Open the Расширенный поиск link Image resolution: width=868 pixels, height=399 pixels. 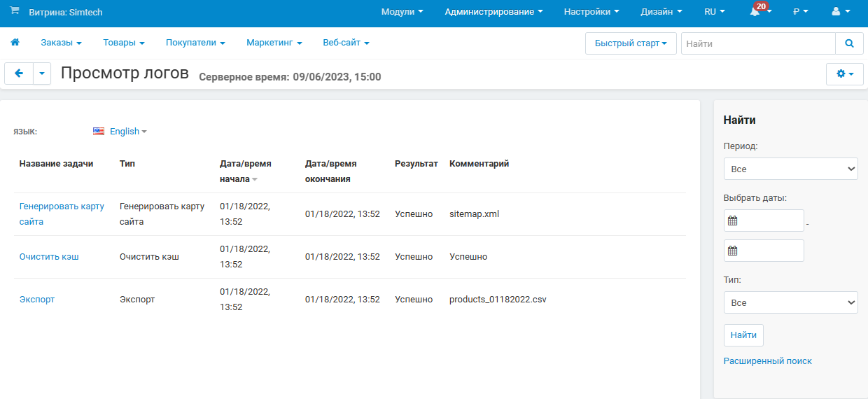(767, 361)
